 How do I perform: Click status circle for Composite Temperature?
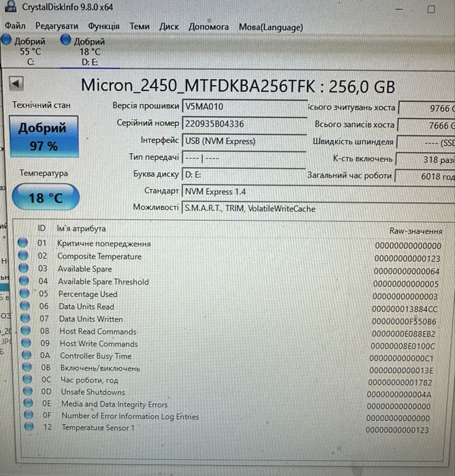pos(23,255)
